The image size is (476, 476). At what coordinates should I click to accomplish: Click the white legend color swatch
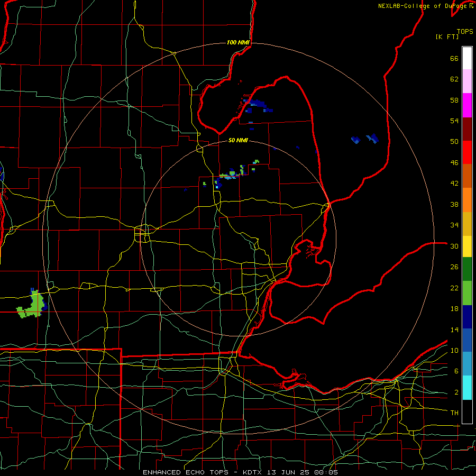tap(467, 58)
